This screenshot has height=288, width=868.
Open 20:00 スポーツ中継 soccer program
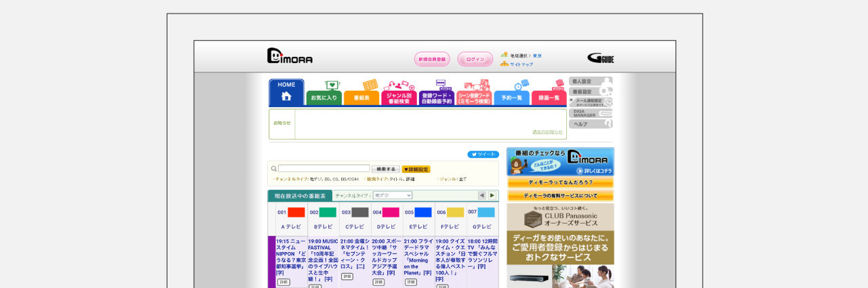387,256
